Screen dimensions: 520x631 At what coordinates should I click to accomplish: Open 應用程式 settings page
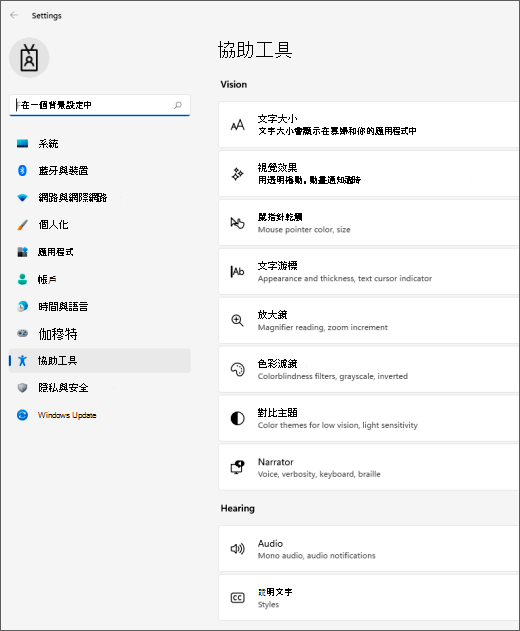pos(100,252)
